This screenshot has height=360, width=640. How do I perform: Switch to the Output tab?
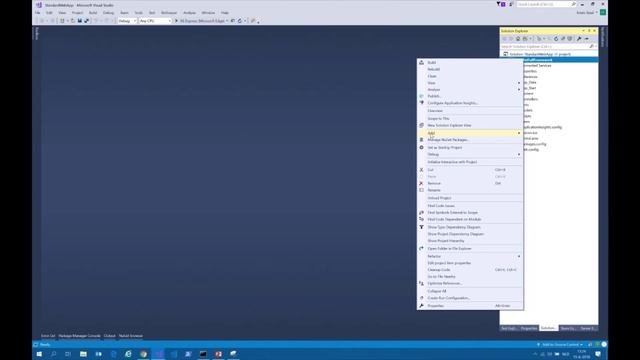pyautogui.click(x=109, y=336)
